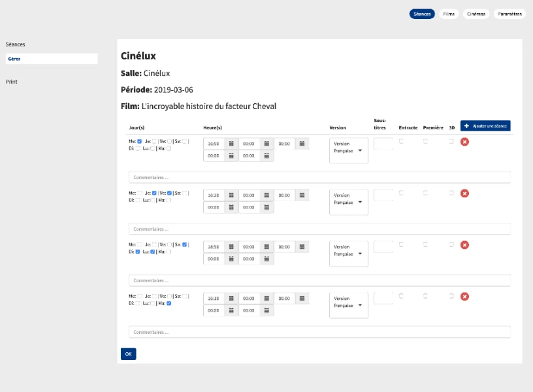
Task: Expand the Version dropdown for the 18:50 séance
Action: pos(349,253)
